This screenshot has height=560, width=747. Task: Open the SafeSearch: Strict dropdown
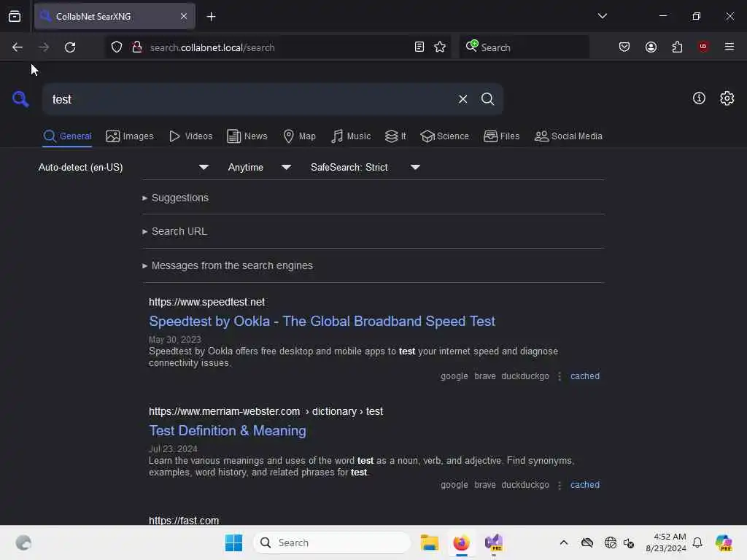click(x=365, y=167)
